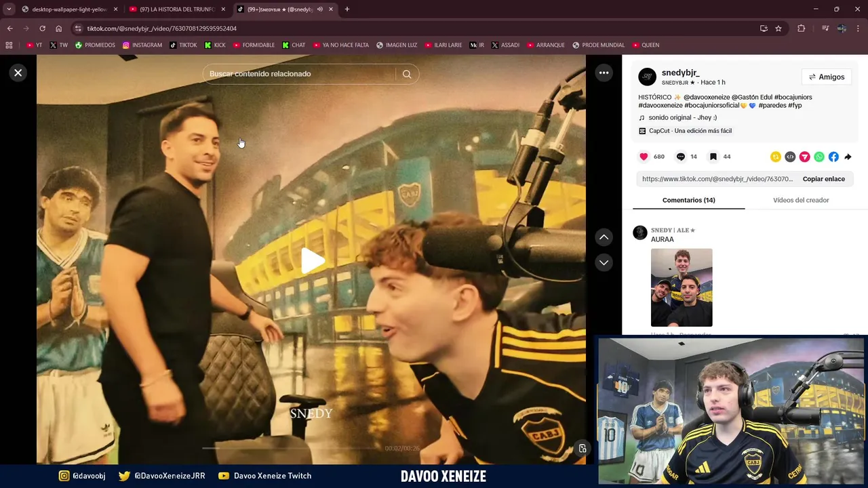Open TIKTOK bookmark
The width and height of the screenshot is (868, 488).
point(183,45)
